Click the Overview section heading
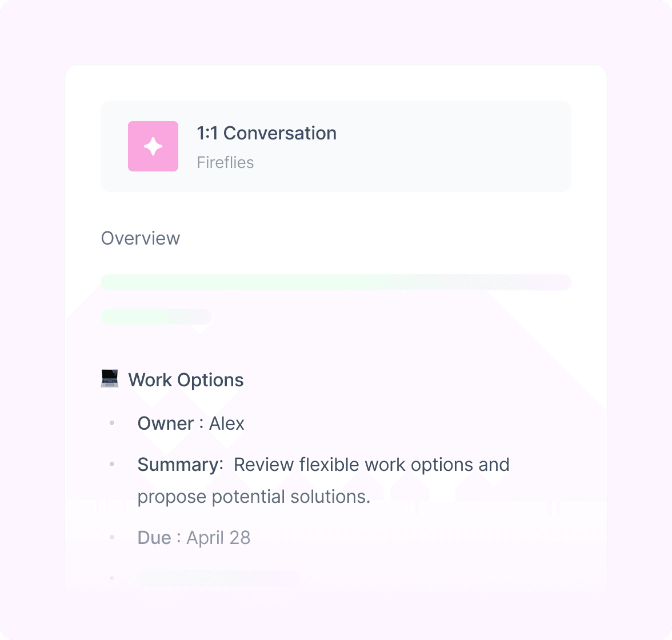 pos(141,238)
